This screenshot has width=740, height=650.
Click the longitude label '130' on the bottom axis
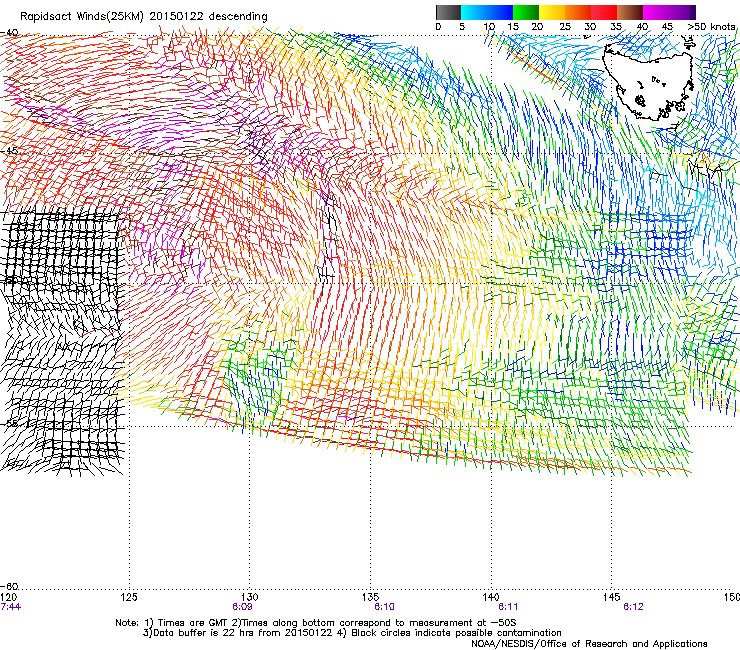tap(250, 597)
